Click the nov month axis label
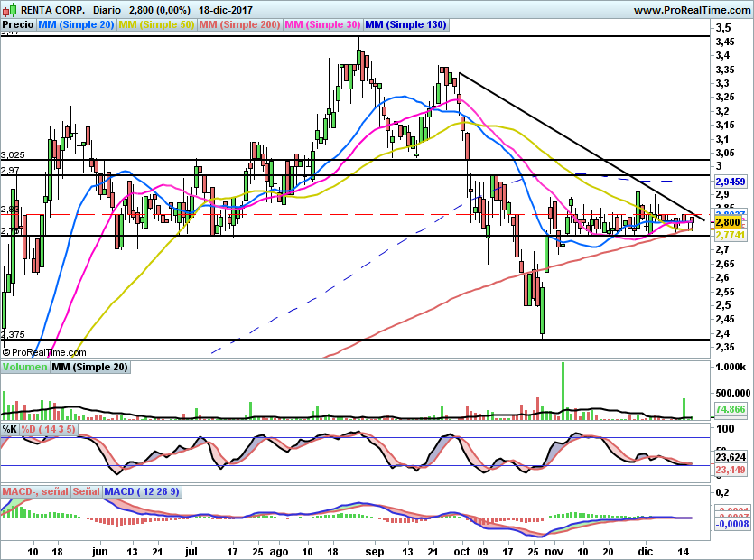Viewport: 754px width, 560px height. tap(554, 552)
